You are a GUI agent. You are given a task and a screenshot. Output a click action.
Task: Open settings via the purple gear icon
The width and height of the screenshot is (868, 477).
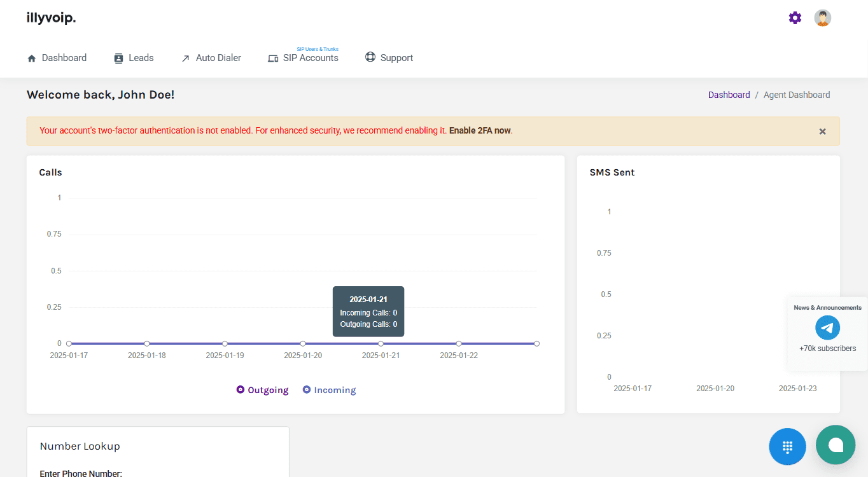click(795, 18)
